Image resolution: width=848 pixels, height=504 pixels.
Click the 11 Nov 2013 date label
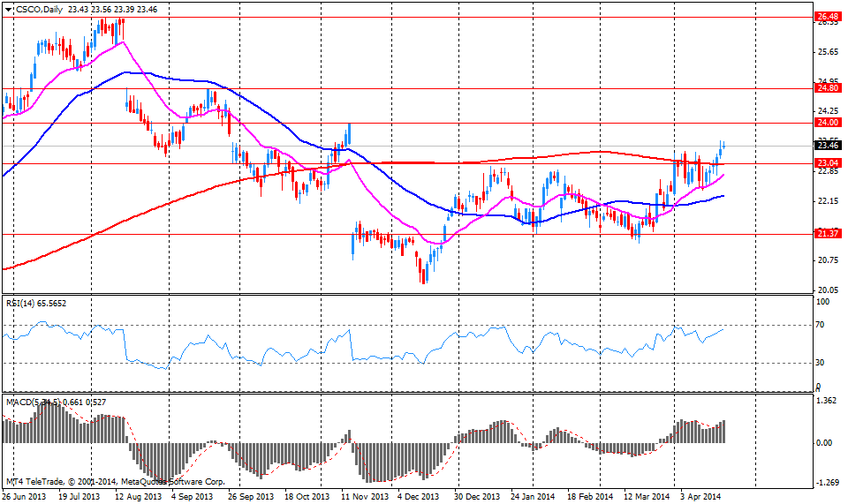365,496
